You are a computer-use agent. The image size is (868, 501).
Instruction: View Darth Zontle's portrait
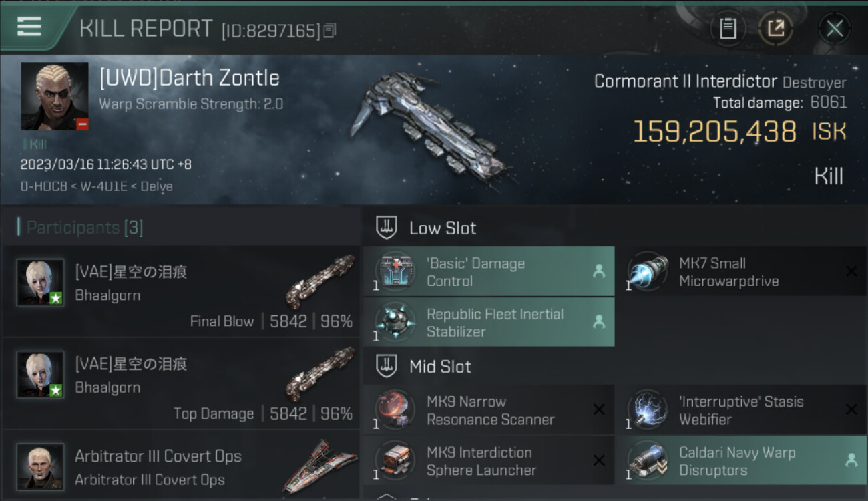55,96
